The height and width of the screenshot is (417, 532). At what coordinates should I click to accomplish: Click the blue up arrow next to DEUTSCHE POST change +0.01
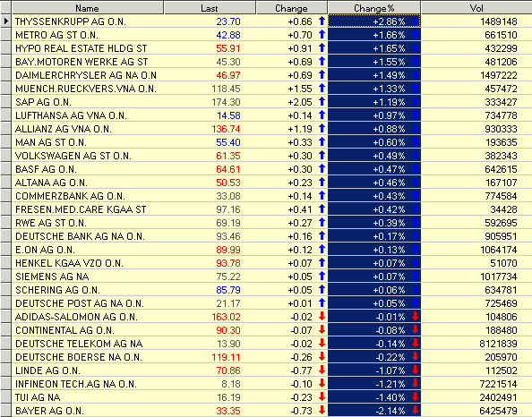[322, 302]
